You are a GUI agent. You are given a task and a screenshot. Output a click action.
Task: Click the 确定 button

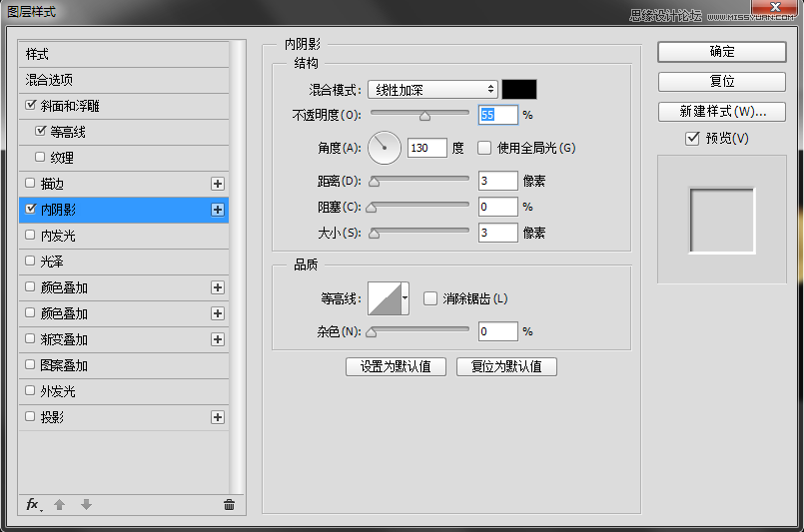721,52
